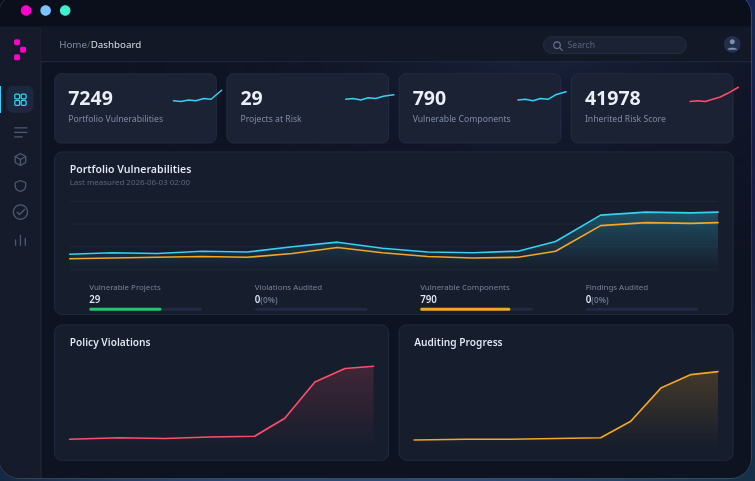Open the Components cube icon in sidebar

tap(20, 159)
